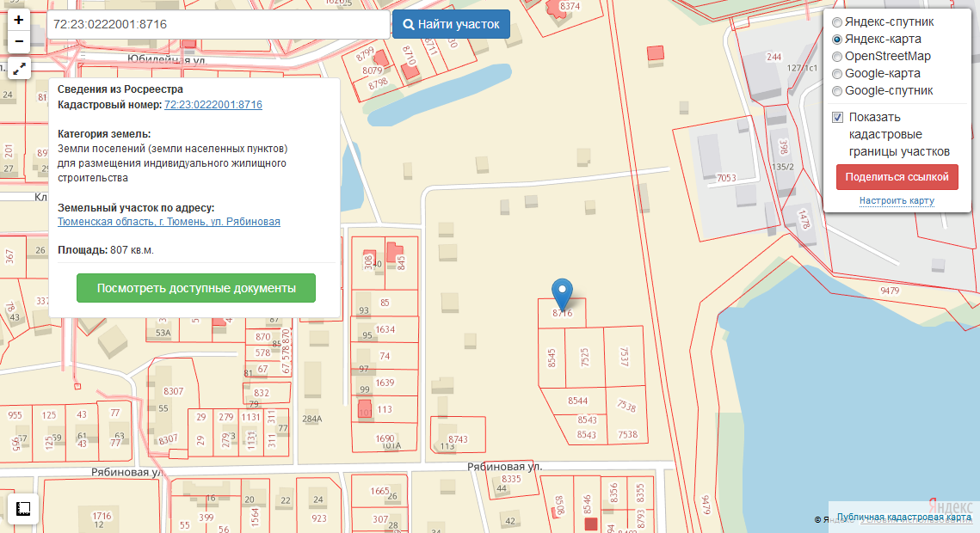Zoom in the map with plus button
The width and height of the screenshot is (980, 533).
(19, 20)
